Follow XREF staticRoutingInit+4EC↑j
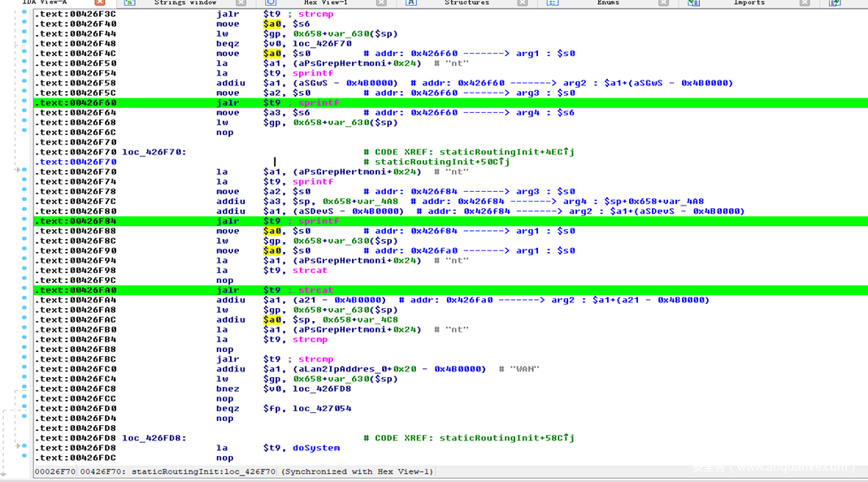The width and height of the screenshot is (868, 482). [507, 152]
